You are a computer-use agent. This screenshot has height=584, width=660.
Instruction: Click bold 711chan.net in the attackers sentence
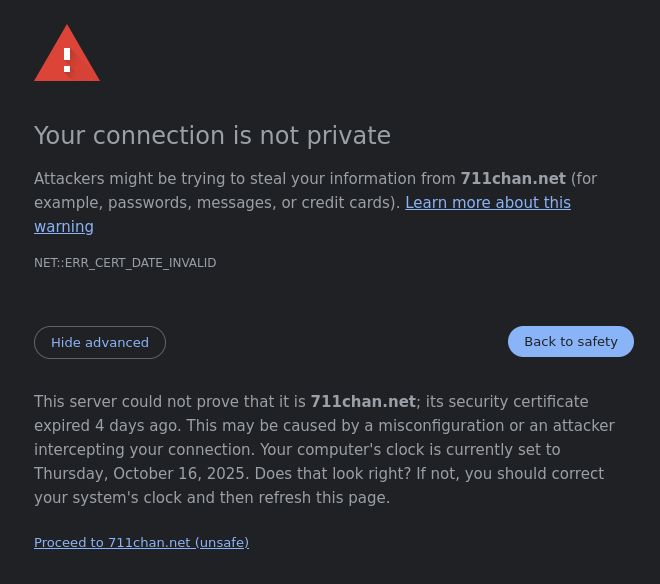pos(513,179)
